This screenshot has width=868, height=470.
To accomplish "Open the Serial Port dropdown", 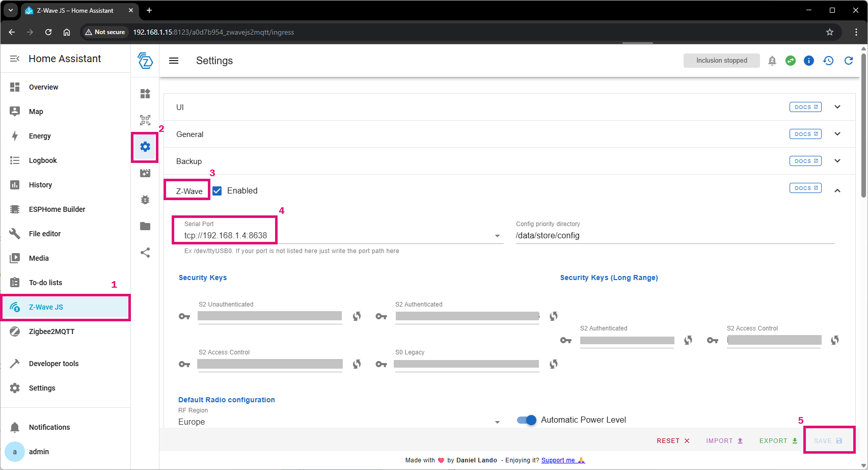I will 497,236.
